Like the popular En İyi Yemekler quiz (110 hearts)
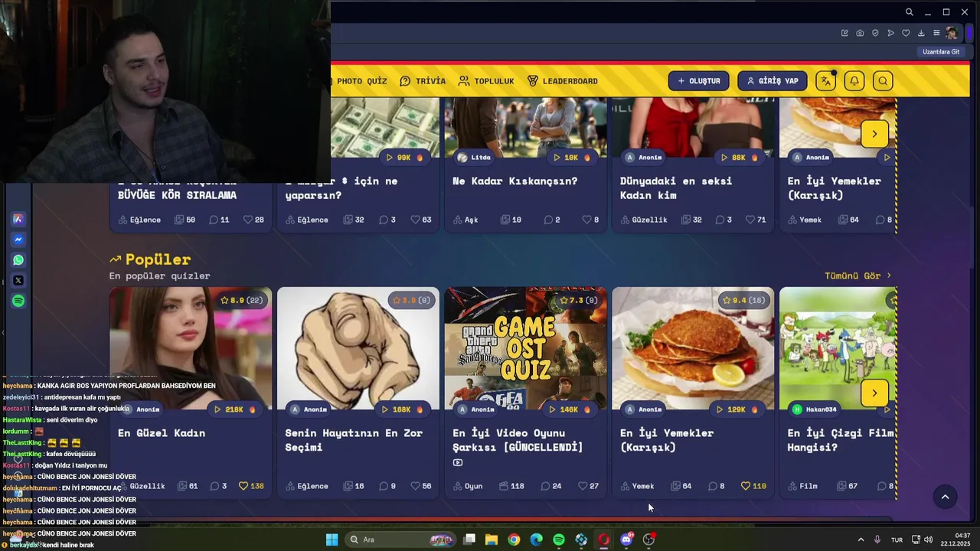The image size is (980, 551). pyautogui.click(x=746, y=486)
